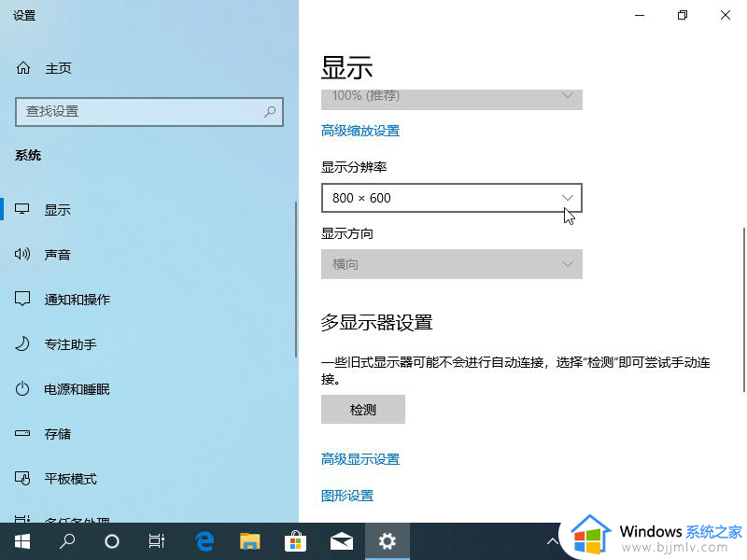
Task: Click the right-side page scrollbar
Action: click(x=744, y=310)
